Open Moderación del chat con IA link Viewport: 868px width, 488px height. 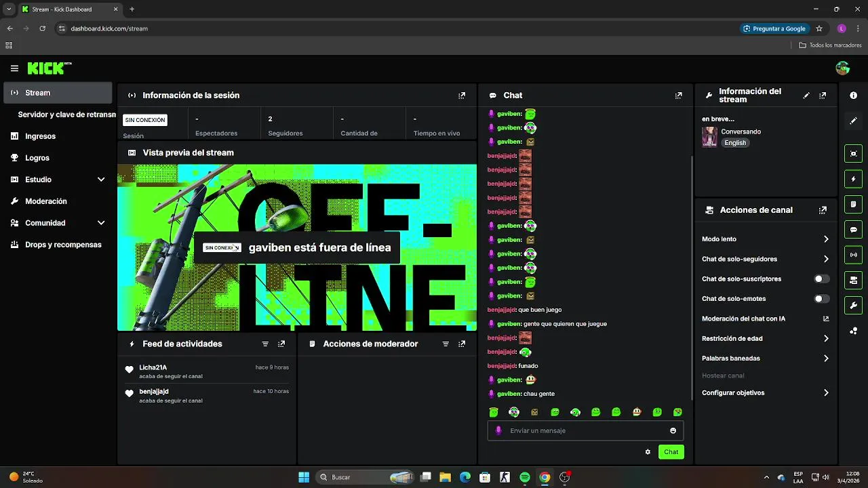tap(766, 319)
